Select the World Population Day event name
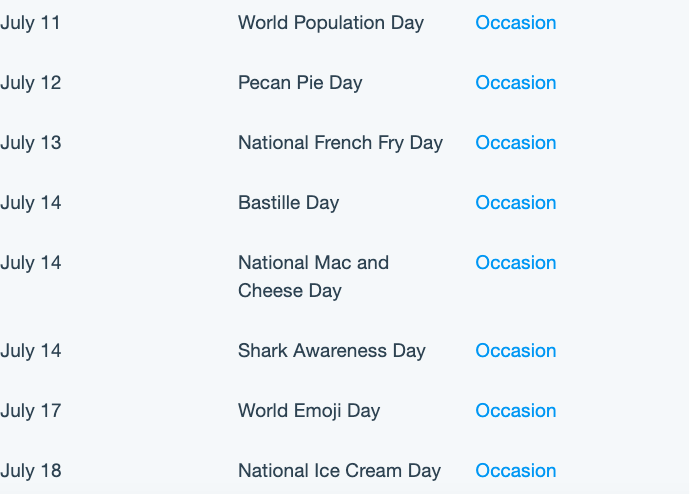This screenshot has height=494, width=690. [x=331, y=23]
